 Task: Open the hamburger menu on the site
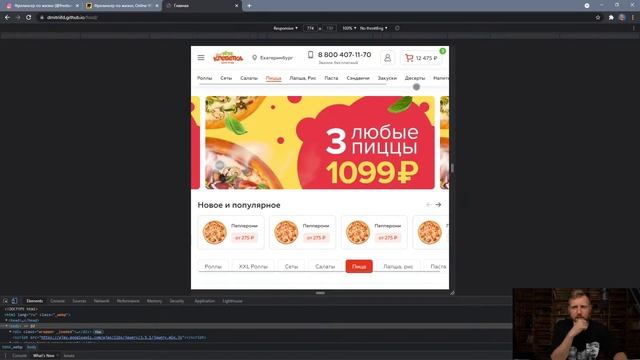click(x=201, y=58)
